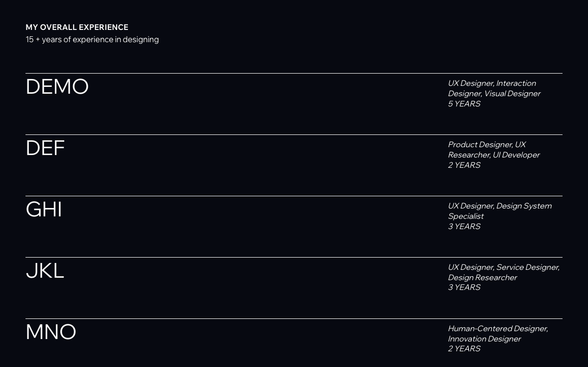588x367 pixels.
Task: Select the GHI company heading
Action: (x=44, y=210)
